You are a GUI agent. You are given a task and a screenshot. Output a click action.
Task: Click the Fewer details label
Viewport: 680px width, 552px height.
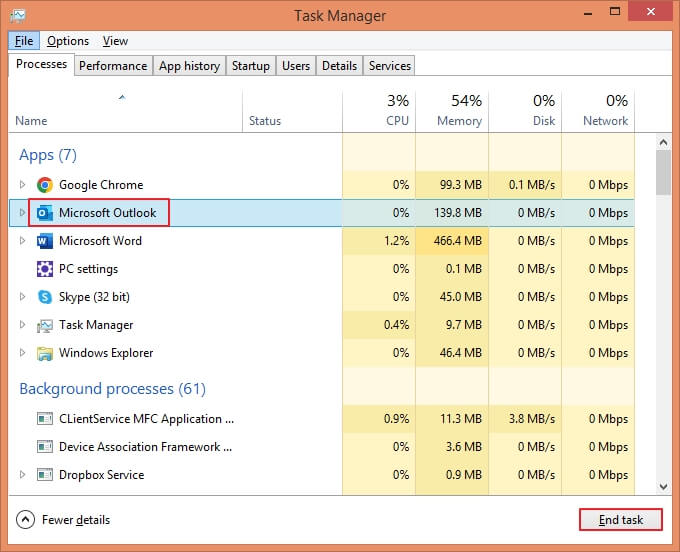76,520
